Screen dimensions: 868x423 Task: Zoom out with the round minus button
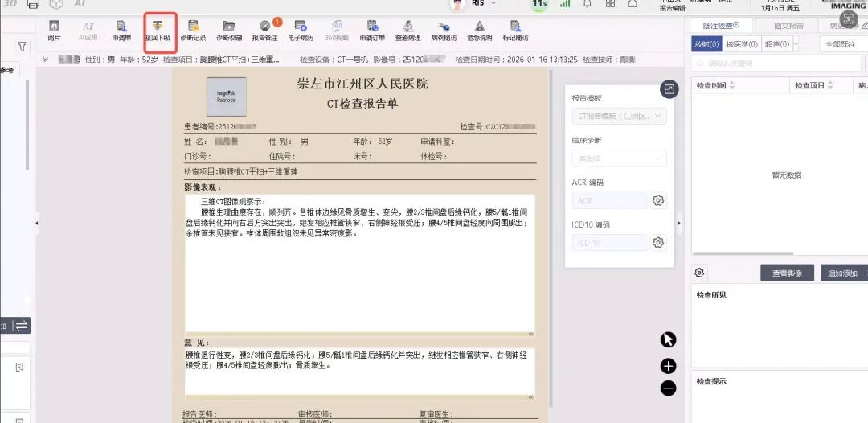click(x=668, y=388)
